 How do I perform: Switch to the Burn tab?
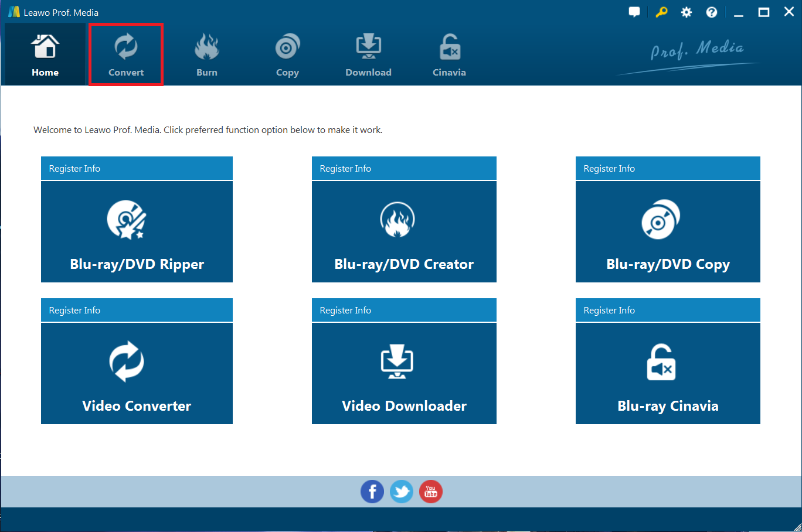207,54
